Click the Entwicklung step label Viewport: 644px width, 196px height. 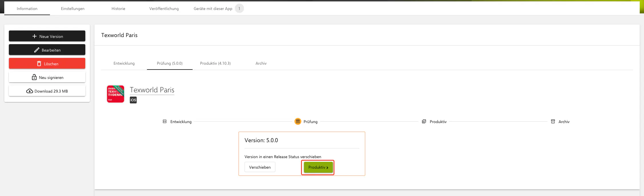coord(181,122)
